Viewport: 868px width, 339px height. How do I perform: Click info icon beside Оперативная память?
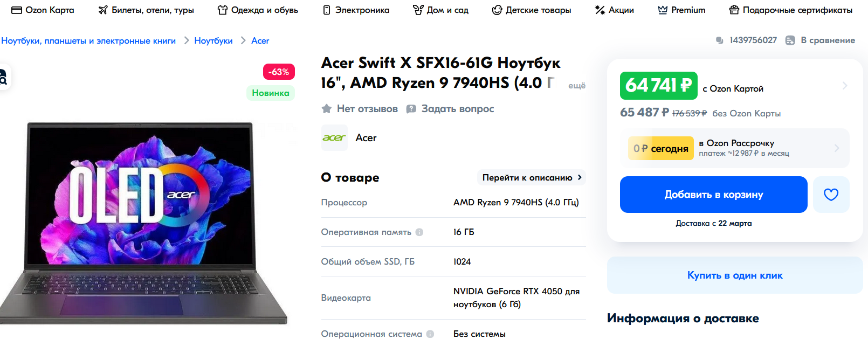(419, 232)
